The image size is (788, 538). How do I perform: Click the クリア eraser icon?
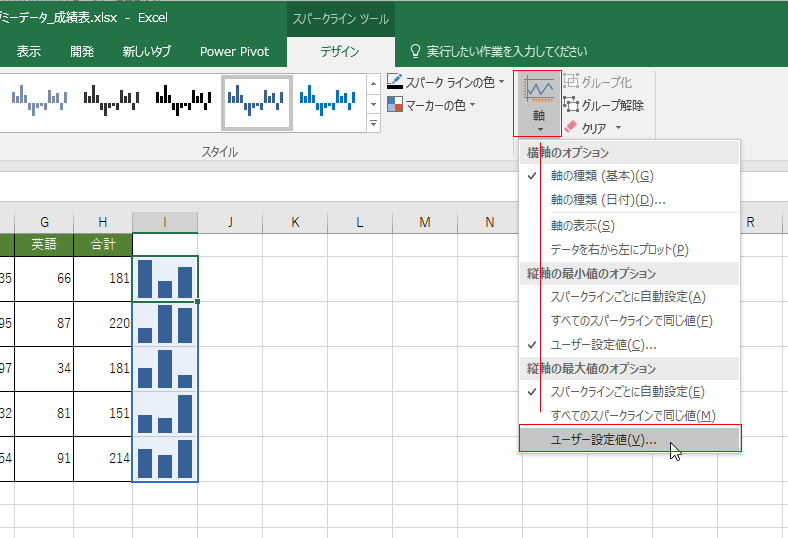pos(572,128)
